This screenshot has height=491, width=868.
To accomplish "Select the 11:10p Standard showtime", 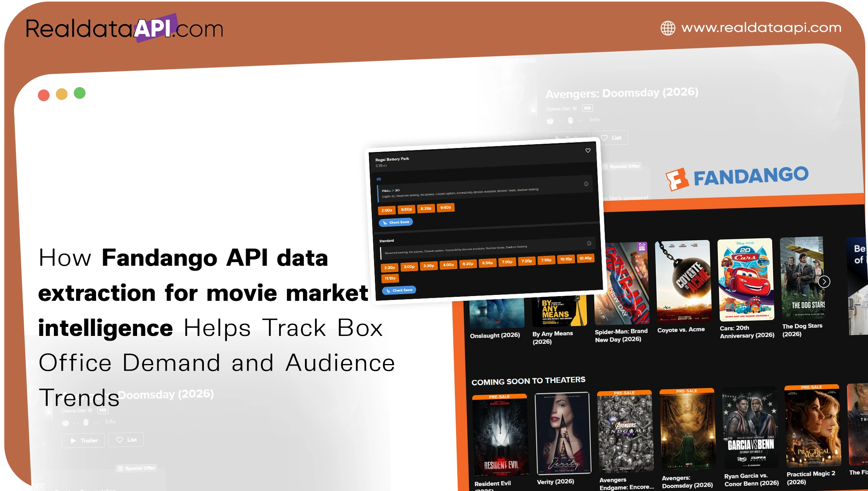I will point(390,279).
